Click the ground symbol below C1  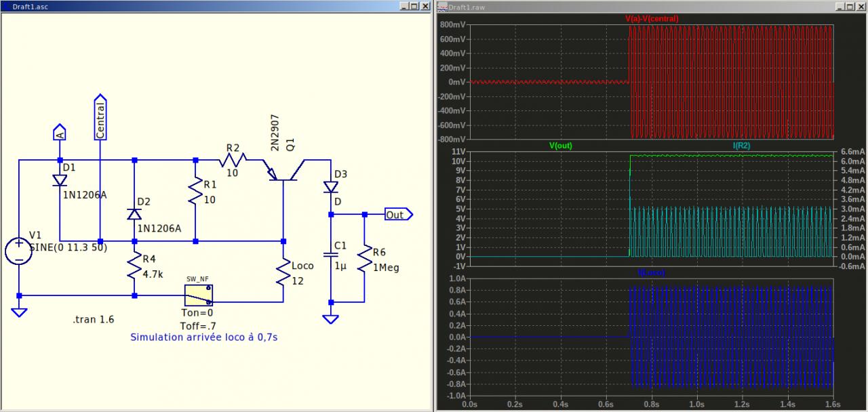331,319
